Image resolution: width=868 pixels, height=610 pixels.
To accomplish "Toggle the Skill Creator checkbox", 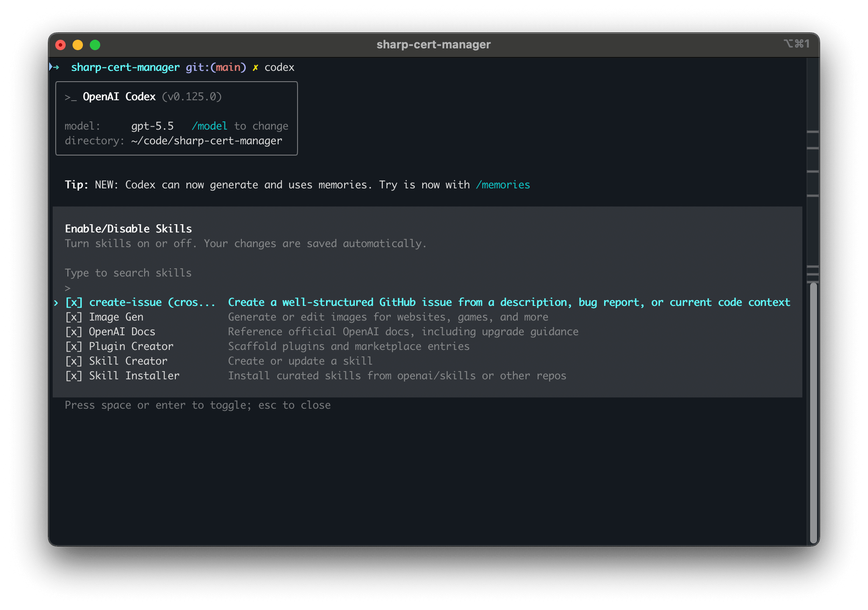I will click(74, 361).
